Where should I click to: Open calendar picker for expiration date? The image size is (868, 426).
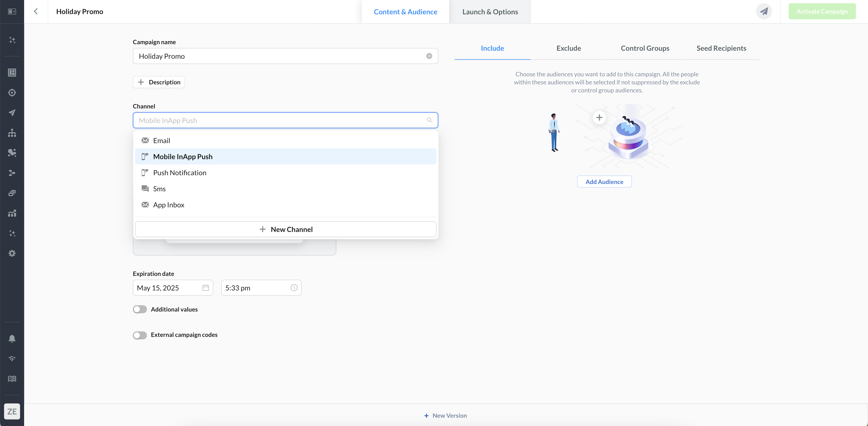pos(205,288)
